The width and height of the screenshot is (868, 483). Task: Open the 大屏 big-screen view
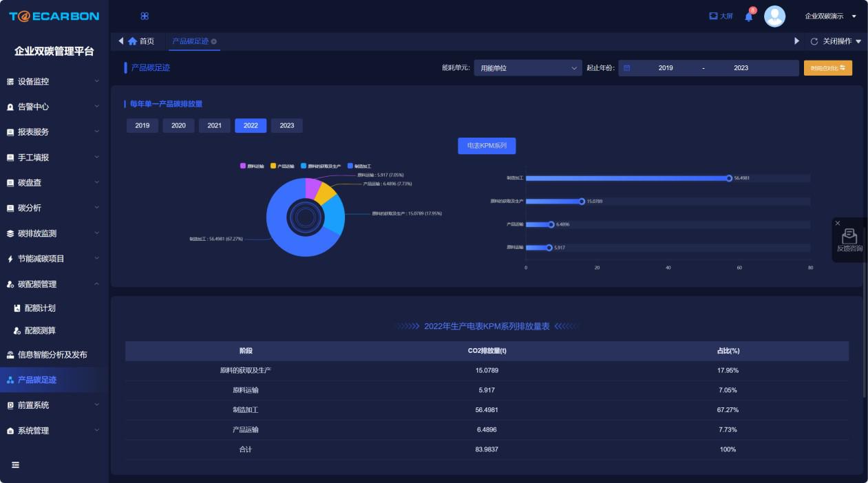pos(721,16)
